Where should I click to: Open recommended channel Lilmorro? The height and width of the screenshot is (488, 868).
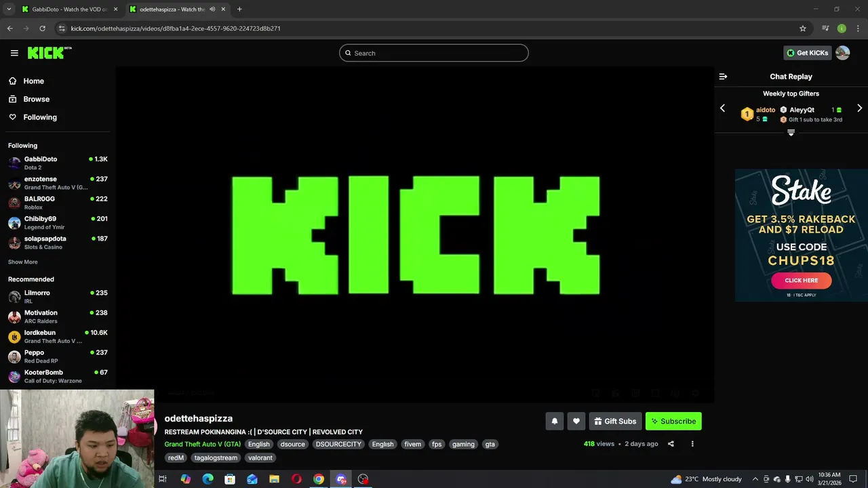58,297
